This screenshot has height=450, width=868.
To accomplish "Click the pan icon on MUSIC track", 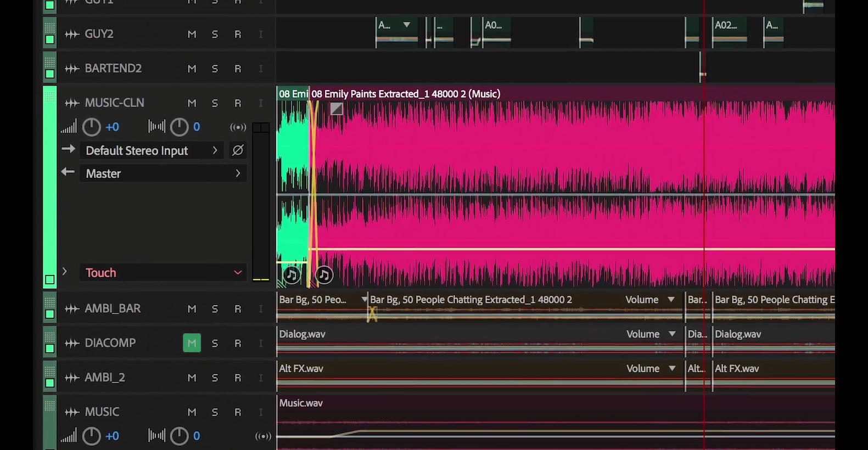I will click(156, 436).
